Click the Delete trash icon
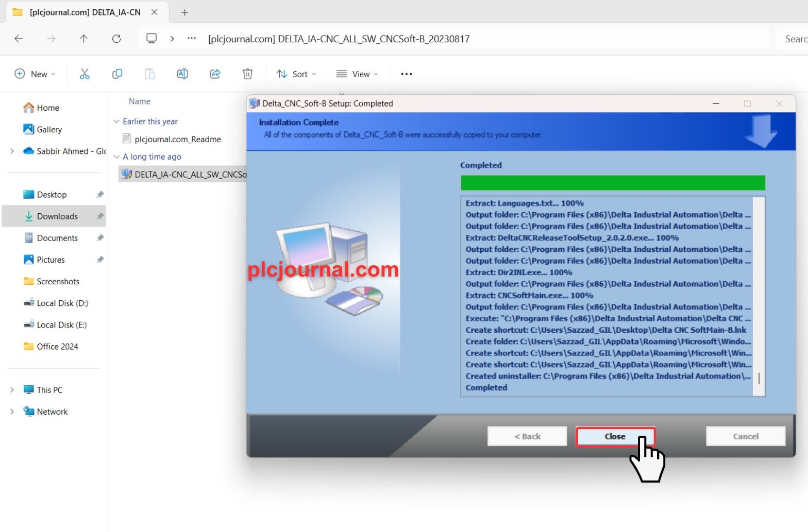Screen dimensions: 808x532 pos(248,74)
